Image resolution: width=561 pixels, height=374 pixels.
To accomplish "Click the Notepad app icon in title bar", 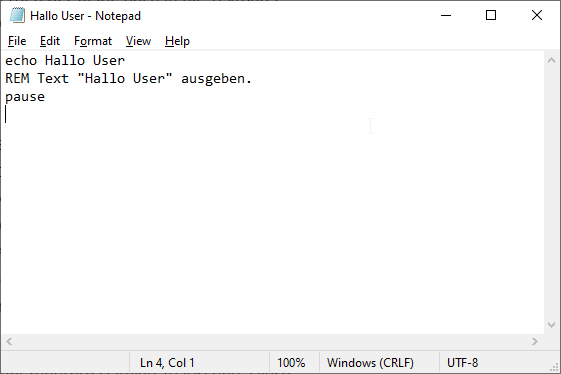I will point(17,15).
